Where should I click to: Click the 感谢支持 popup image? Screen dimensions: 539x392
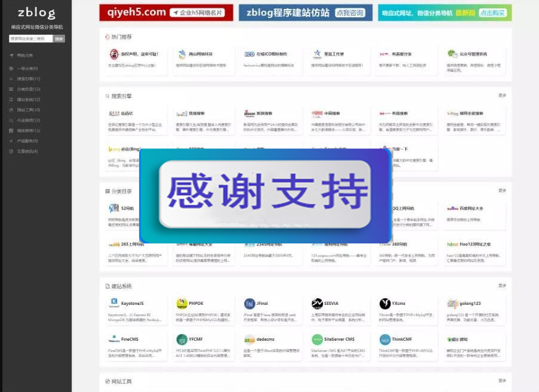pos(266,196)
